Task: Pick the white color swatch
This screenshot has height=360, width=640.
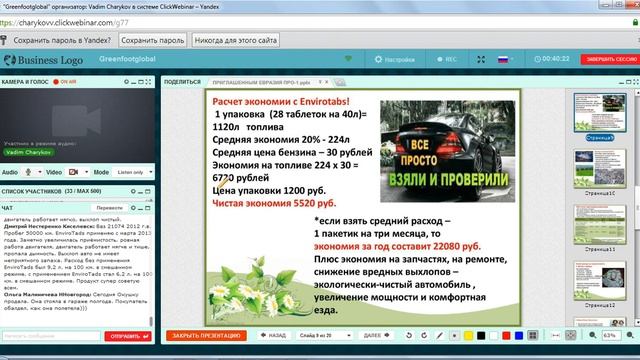Action: tap(494, 336)
